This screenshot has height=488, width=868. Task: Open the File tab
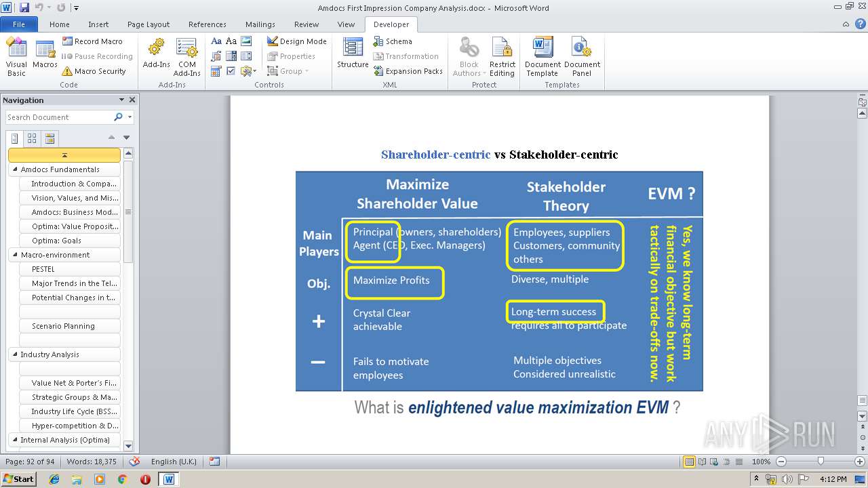19,24
